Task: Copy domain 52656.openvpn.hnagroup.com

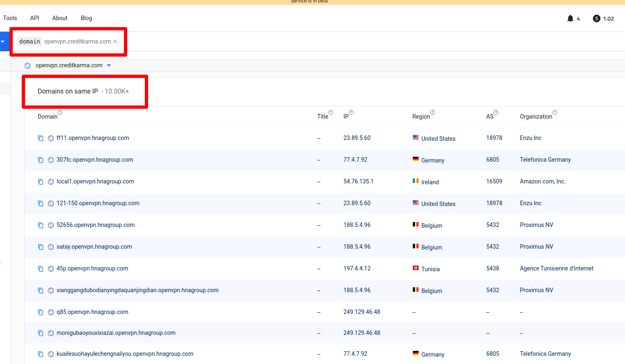Action: click(x=41, y=225)
